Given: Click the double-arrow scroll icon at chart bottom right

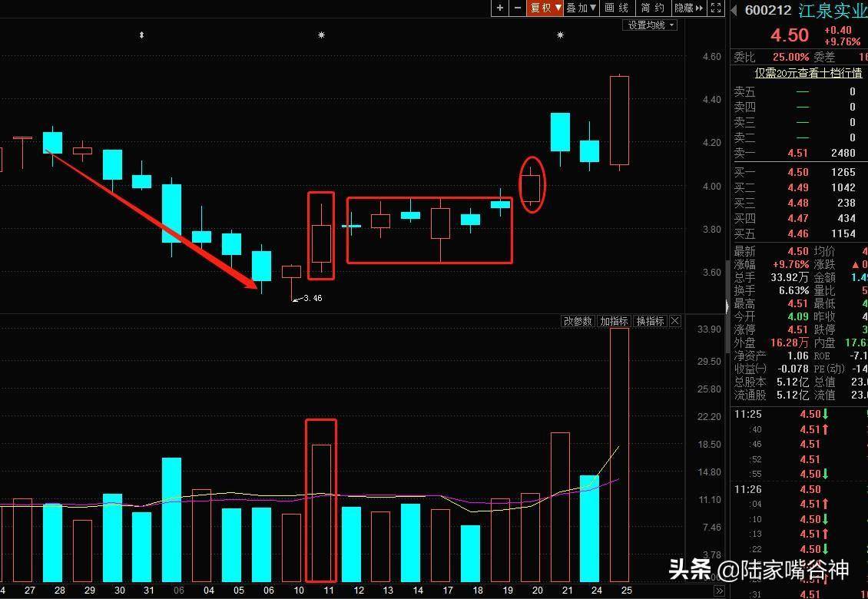Looking at the screenshot, I should pos(719,591).
